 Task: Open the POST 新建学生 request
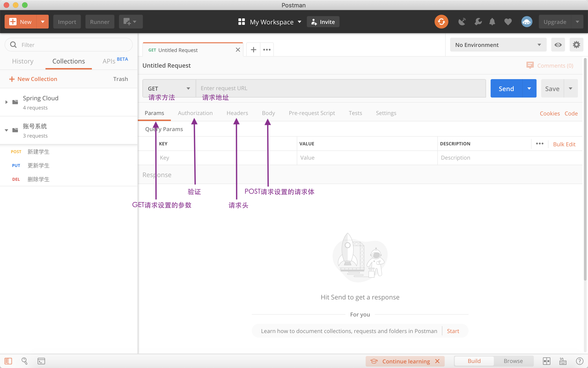(69, 152)
